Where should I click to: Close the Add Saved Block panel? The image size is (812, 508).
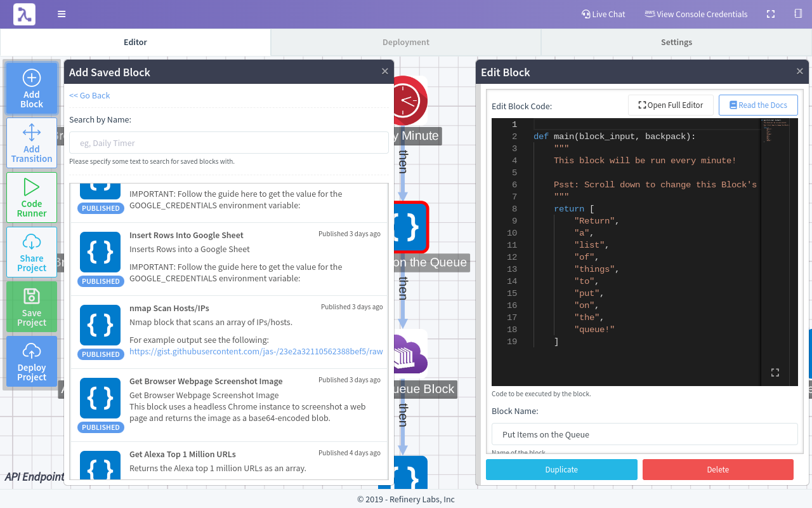tap(384, 71)
